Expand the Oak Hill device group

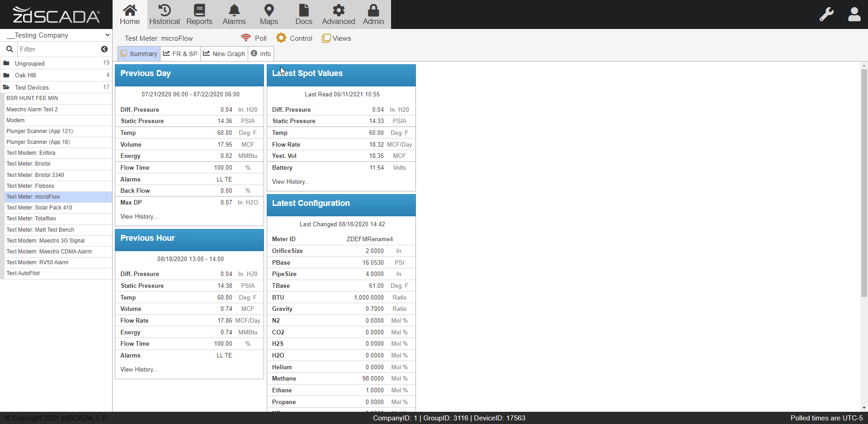pos(25,75)
